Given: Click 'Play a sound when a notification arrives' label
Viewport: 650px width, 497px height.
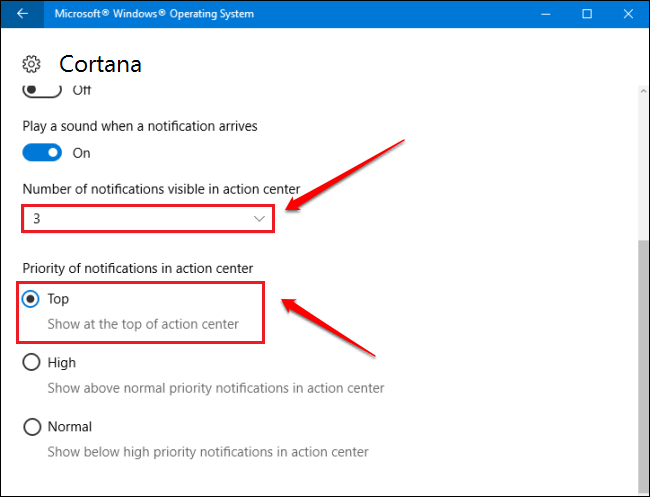Looking at the screenshot, I should point(140,126).
